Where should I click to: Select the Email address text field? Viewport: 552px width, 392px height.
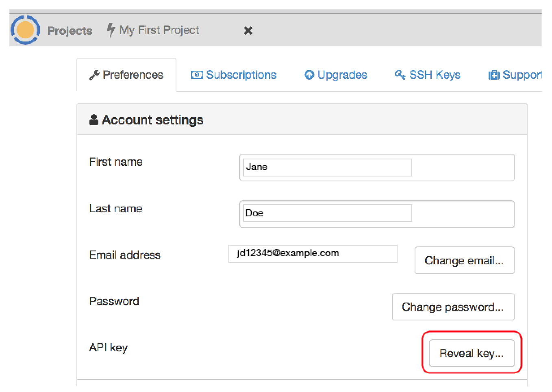[313, 254]
